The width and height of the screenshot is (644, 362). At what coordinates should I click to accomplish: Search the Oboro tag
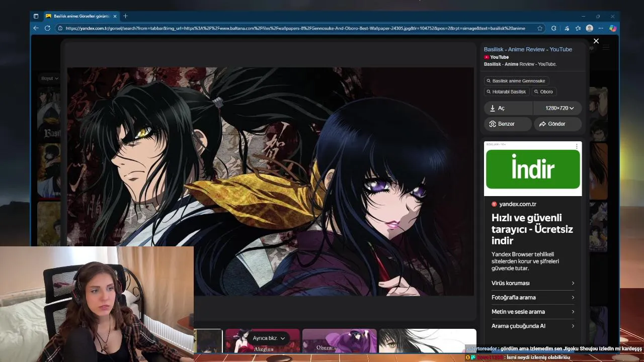(x=543, y=92)
